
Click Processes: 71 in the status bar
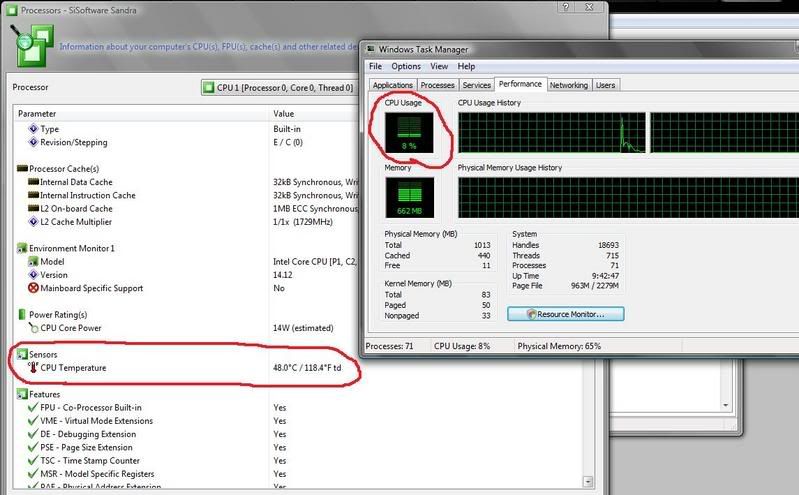[389, 346]
